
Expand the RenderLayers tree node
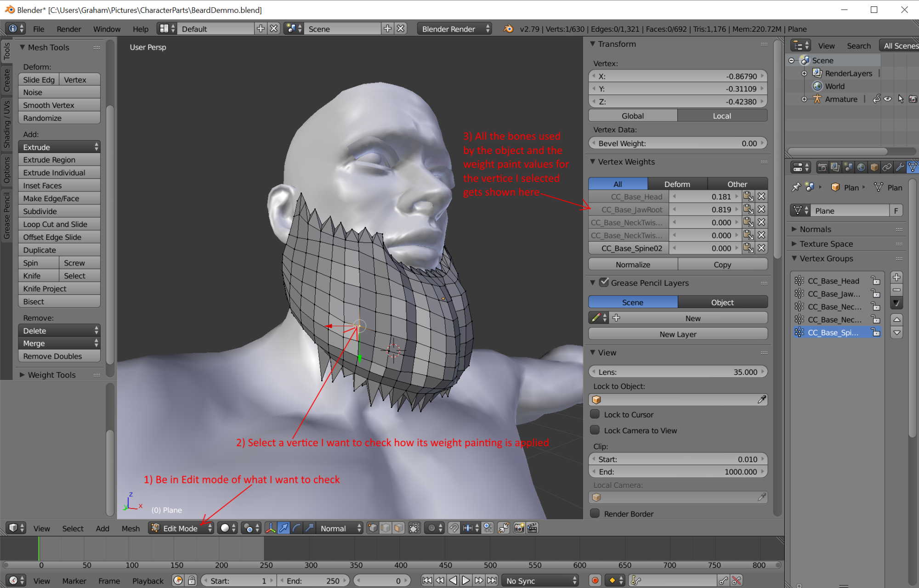tap(805, 73)
